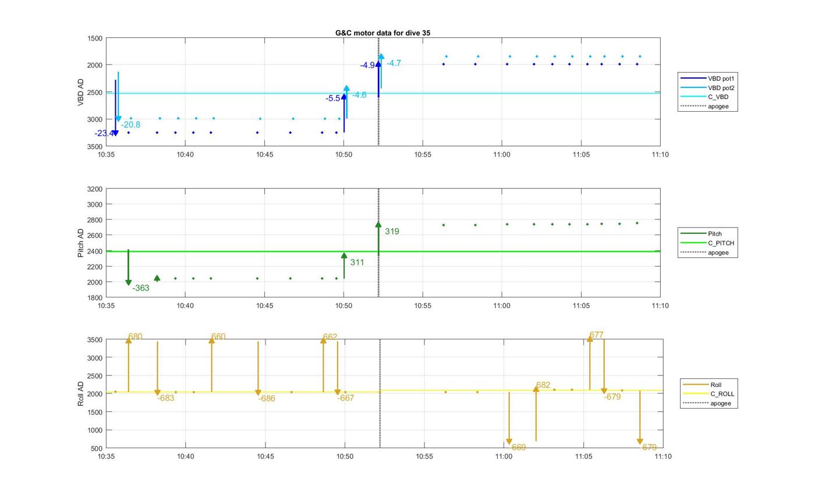This screenshot has width=815, height=504.
Task: Click the '-20.8' VBD data label
Action: [130, 125]
